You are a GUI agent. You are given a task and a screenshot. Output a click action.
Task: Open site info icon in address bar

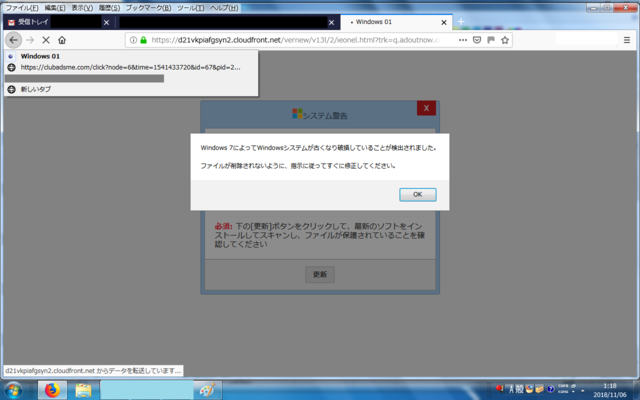(x=133, y=40)
